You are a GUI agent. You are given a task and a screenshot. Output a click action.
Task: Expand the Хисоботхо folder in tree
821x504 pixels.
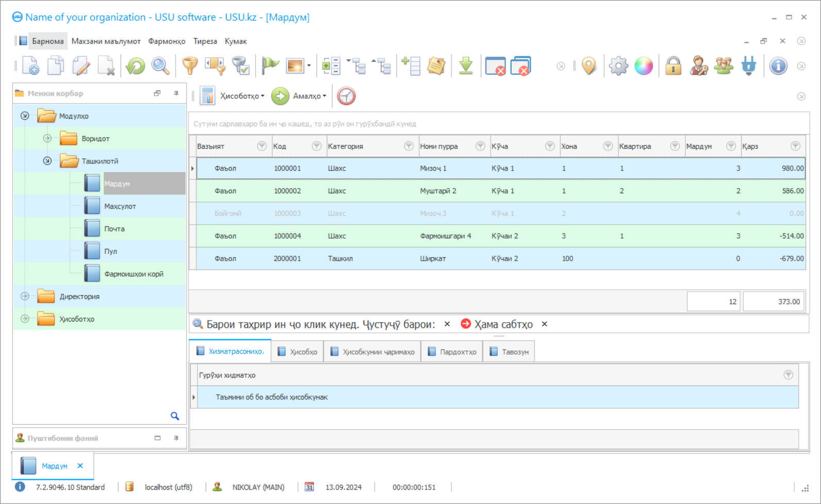25,319
